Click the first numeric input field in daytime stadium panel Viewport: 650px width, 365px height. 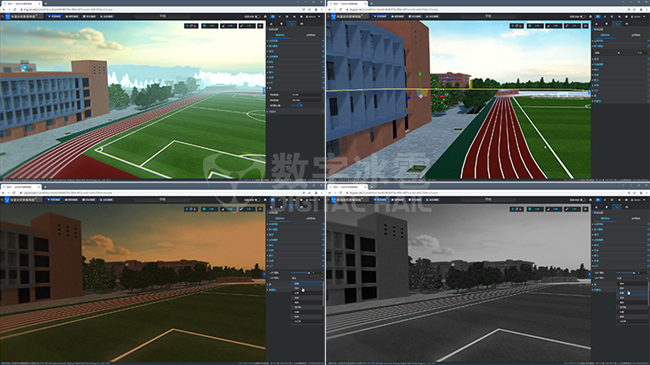click(x=307, y=95)
